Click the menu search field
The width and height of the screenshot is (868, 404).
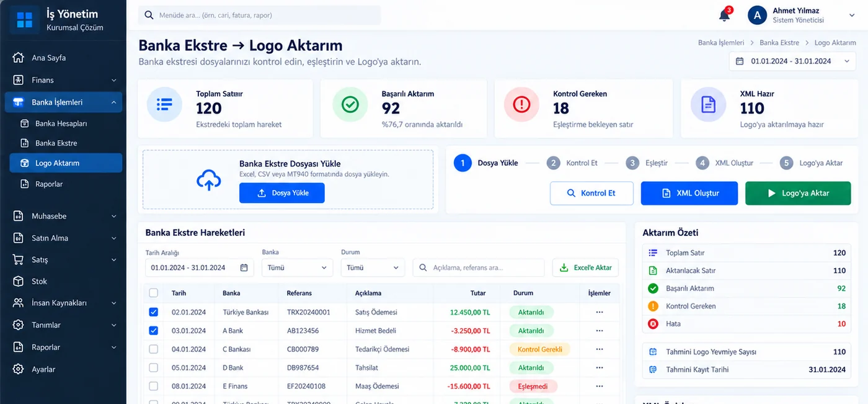click(x=259, y=15)
